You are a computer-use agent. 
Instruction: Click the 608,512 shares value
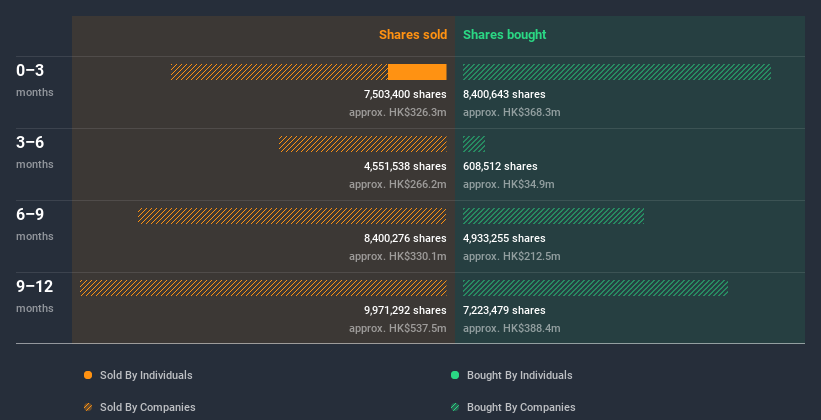pyautogui.click(x=500, y=166)
